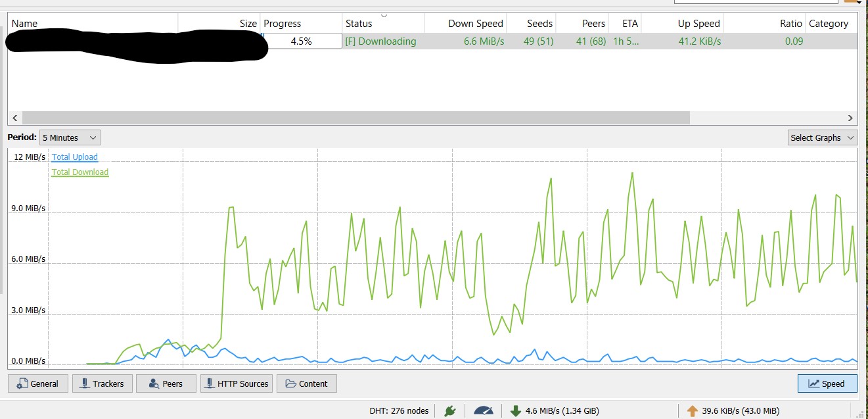Sort by Category column header
This screenshot has height=419, width=868.
pos(831,23)
